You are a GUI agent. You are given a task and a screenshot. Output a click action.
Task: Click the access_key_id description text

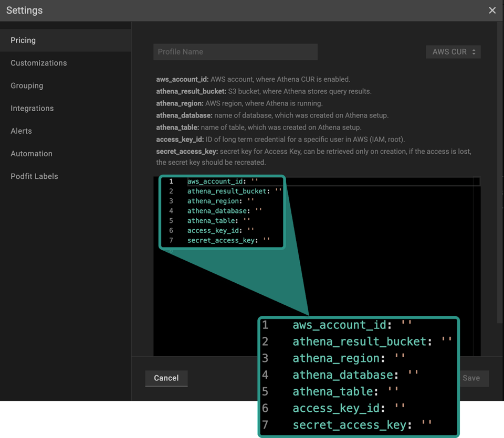click(280, 140)
